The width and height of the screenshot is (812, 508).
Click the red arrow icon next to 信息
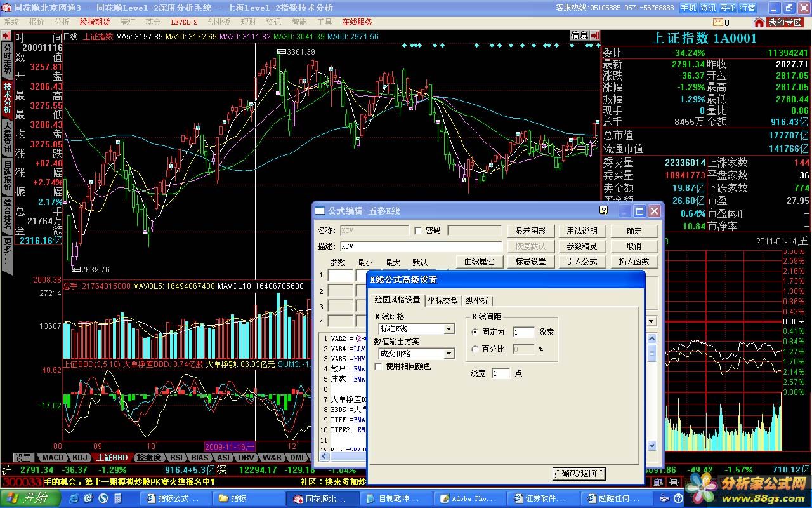(594, 36)
